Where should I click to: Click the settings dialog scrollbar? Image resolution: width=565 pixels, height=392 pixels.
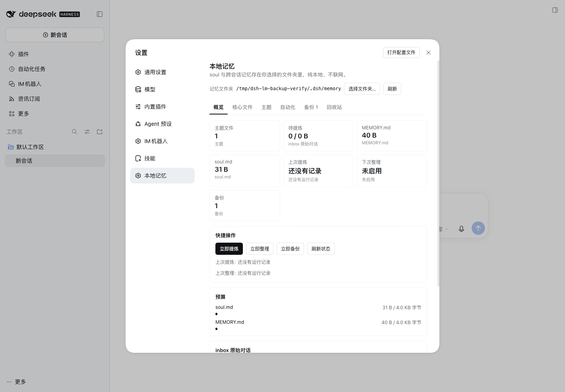coord(438,173)
